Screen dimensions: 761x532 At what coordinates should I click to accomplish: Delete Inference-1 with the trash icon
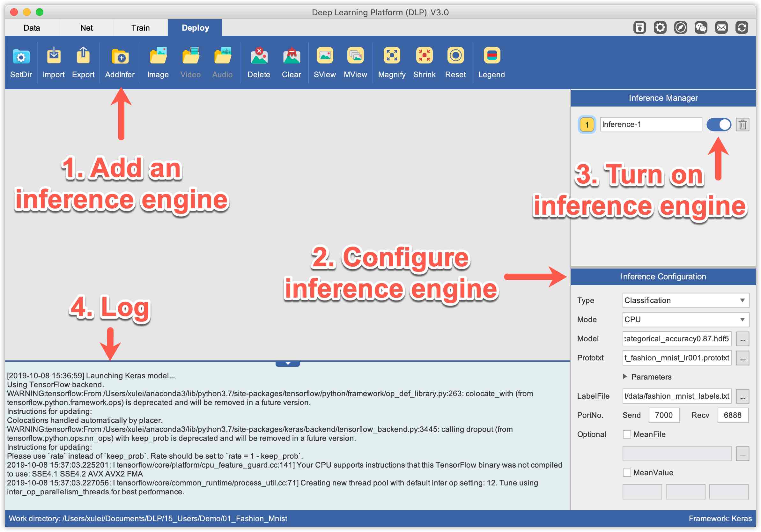[x=743, y=125]
